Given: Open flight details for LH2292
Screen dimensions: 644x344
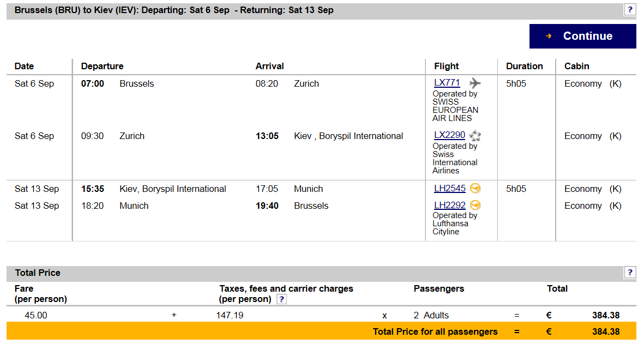Looking at the screenshot, I should coord(450,205).
